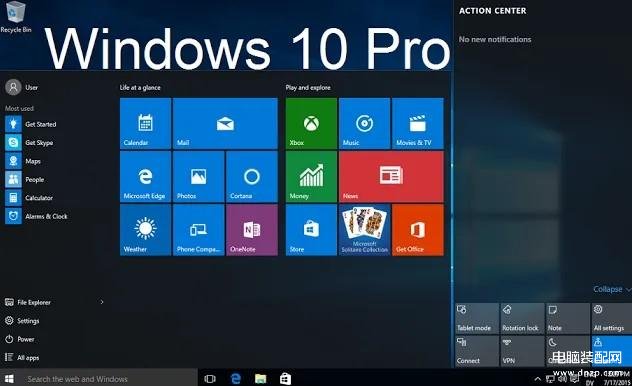
Task: Launch Microsoft Solitaire Collection tile
Action: [364, 230]
